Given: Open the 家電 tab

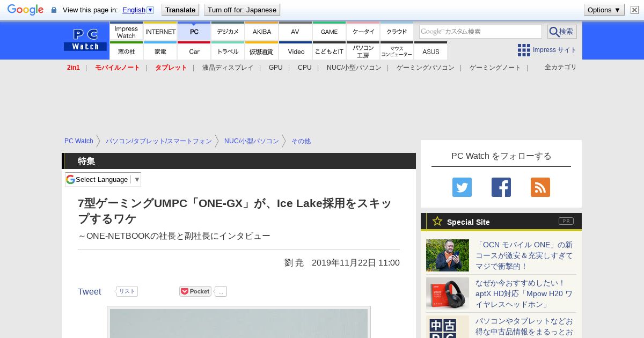Looking at the screenshot, I should pyautogui.click(x=160, y=51).
